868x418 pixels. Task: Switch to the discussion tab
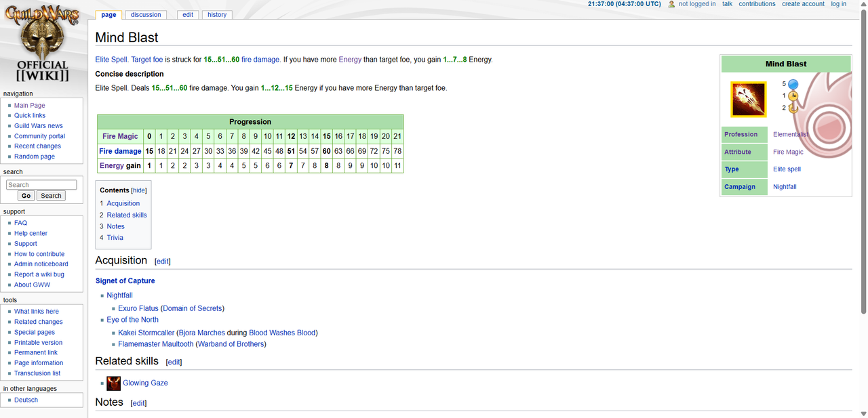146,14
